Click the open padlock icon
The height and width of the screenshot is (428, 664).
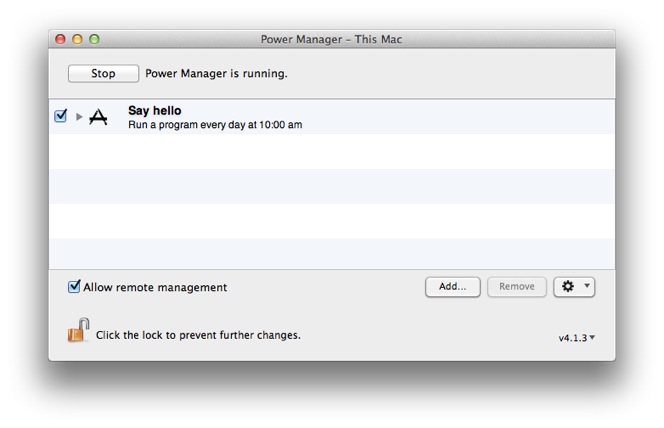(78, 330)
